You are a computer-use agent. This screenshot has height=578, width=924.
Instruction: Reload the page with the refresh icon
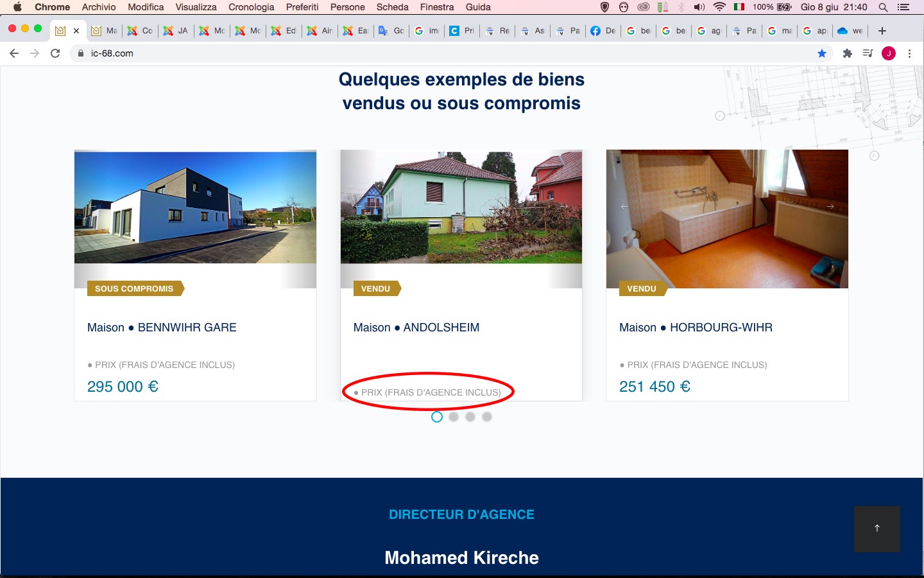tap(55, 53)
